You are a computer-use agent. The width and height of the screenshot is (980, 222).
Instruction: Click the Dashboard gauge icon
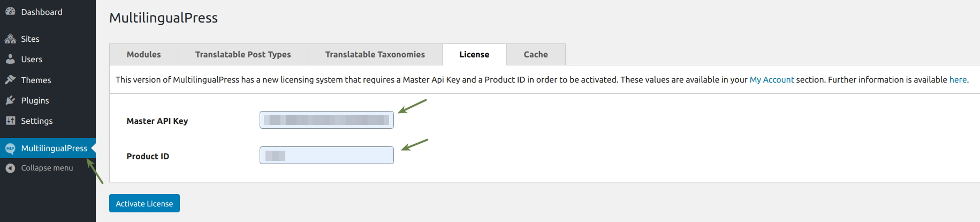[x=10, y=11]
